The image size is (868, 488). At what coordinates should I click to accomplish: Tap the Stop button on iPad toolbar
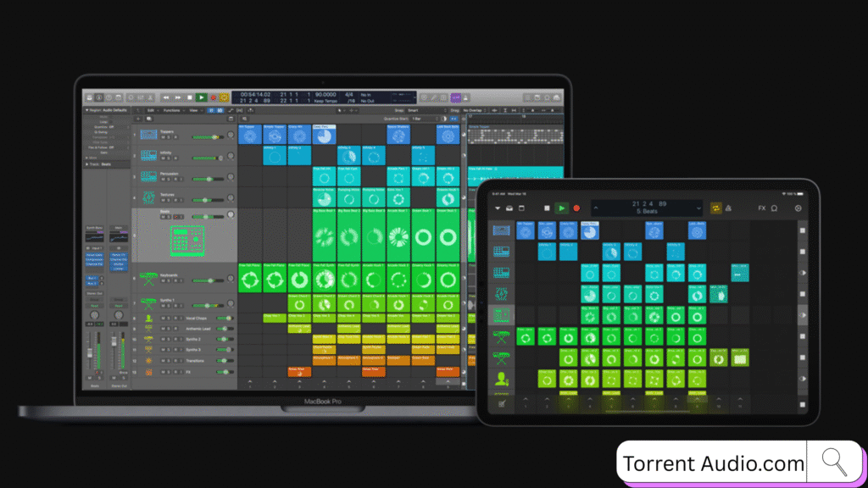548,208
